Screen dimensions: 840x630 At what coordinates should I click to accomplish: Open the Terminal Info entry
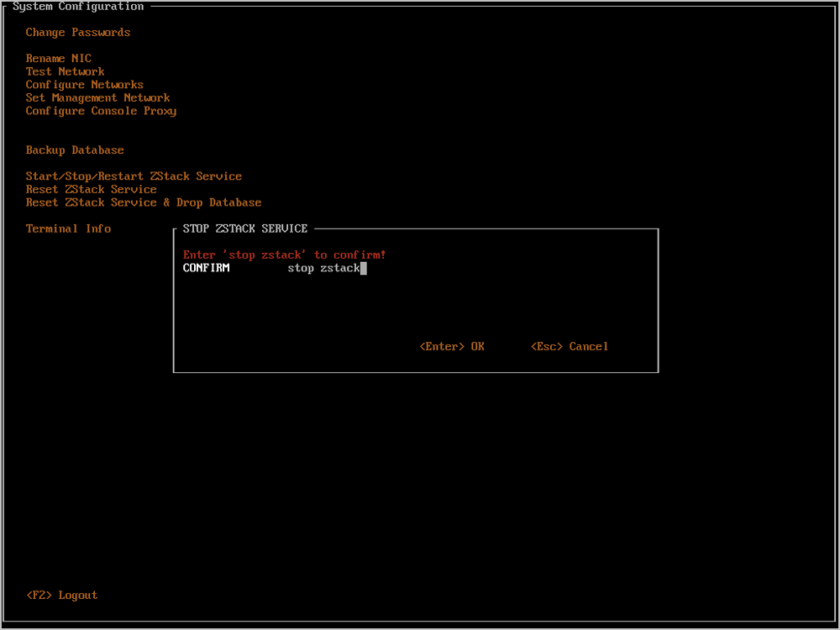pos(68,229)
